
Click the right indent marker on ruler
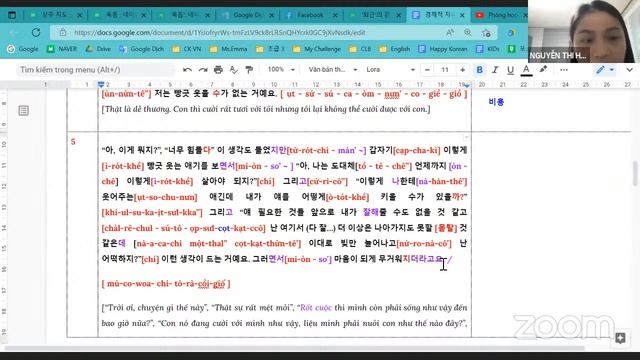click(467, 85)
